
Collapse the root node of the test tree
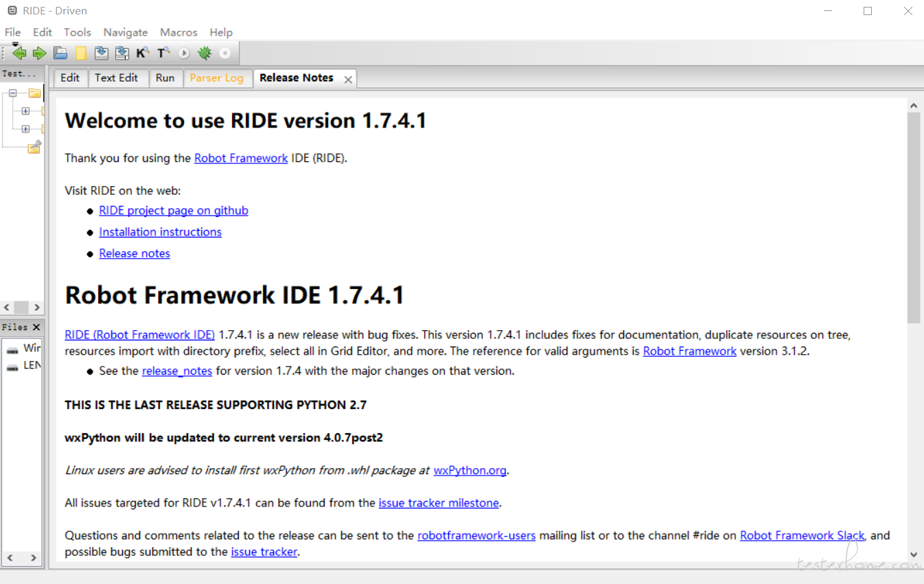pos(12,93)
